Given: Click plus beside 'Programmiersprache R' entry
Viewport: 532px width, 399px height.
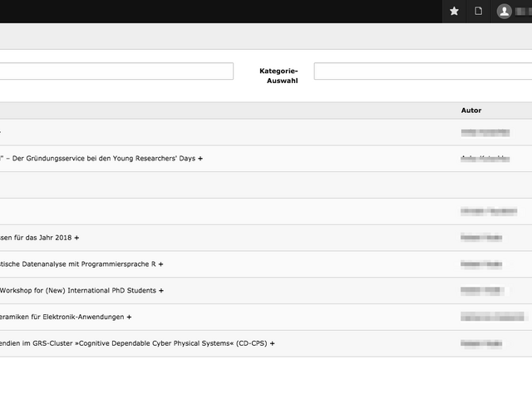Looking at the screenshot, I should tap(160, 264).
